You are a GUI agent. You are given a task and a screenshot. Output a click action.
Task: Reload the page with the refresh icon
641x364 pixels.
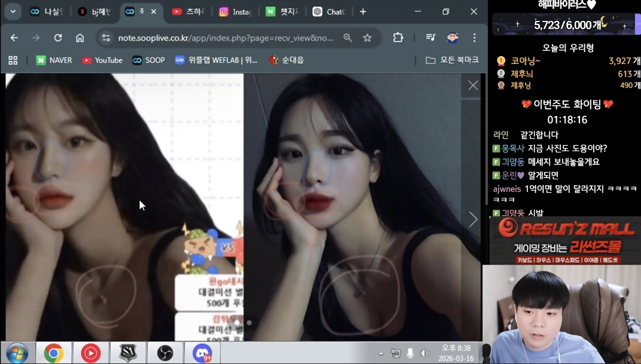pos(58,38)
